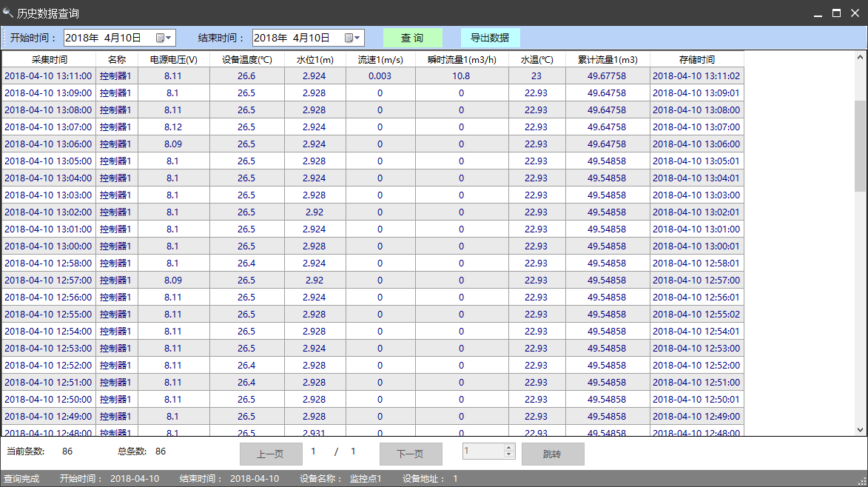Maximize the 历史数据查询 window
The height and width of the screenshot is (487, 868).
tap(836, 13)
